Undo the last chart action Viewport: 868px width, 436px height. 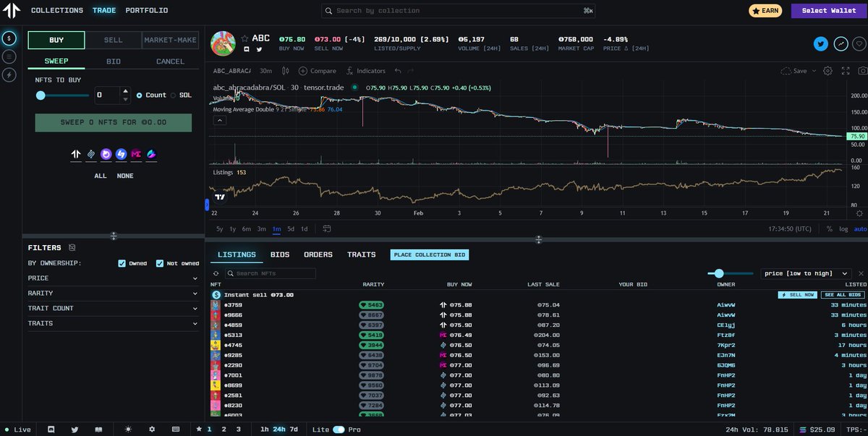(398, 71)
